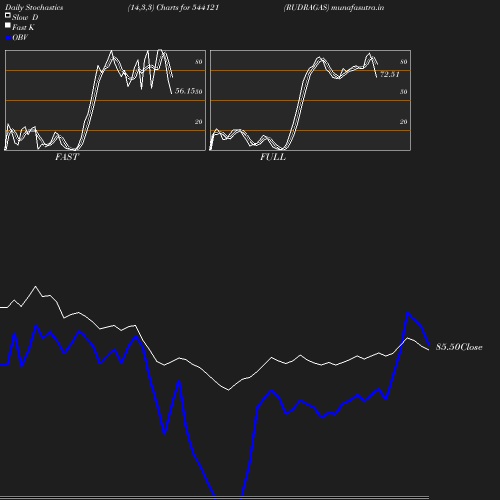Select the '(RUDRAGAS) munafasutra.in' text
This screenshot has height=500, width=500.
[x=334, y=7]
